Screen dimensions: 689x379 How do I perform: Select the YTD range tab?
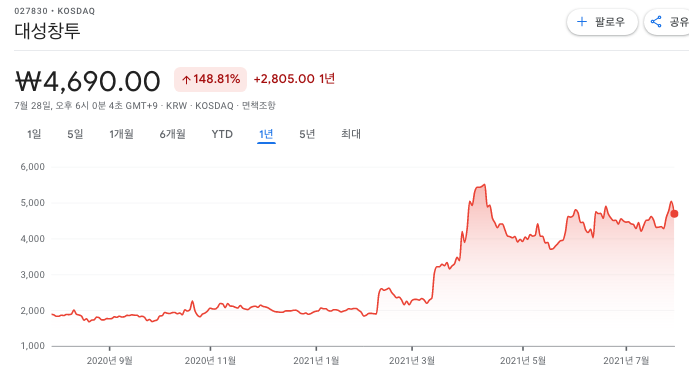(x=222, y=134)
